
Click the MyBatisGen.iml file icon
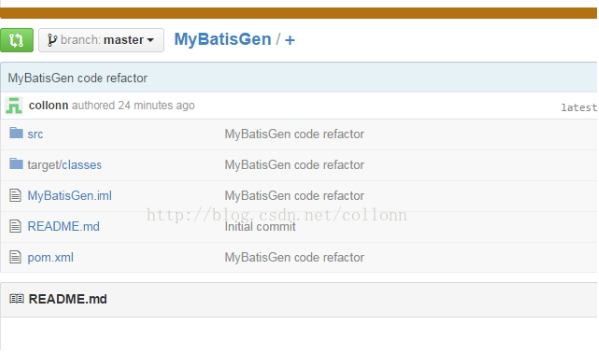tap(15, 195)
